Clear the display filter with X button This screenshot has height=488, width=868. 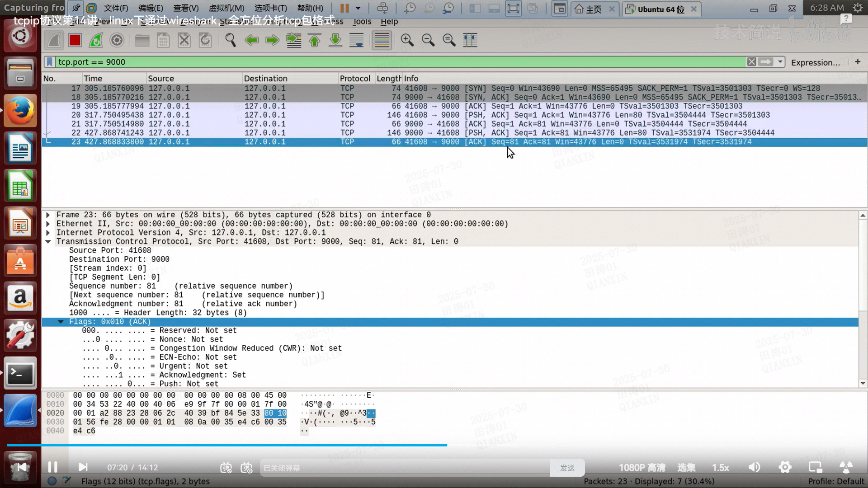pyautogui.click(x=751, y=62)
